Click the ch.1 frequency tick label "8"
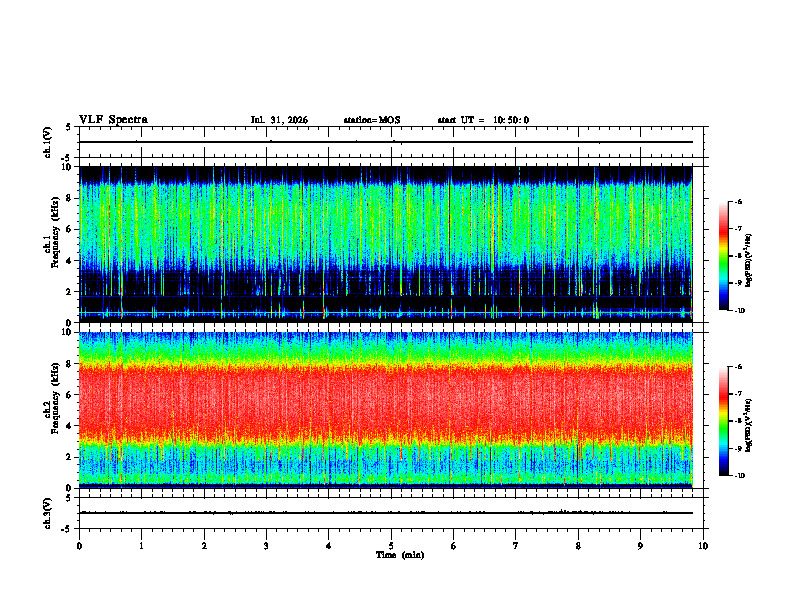792x612 pixels. [x=70, y=198]
